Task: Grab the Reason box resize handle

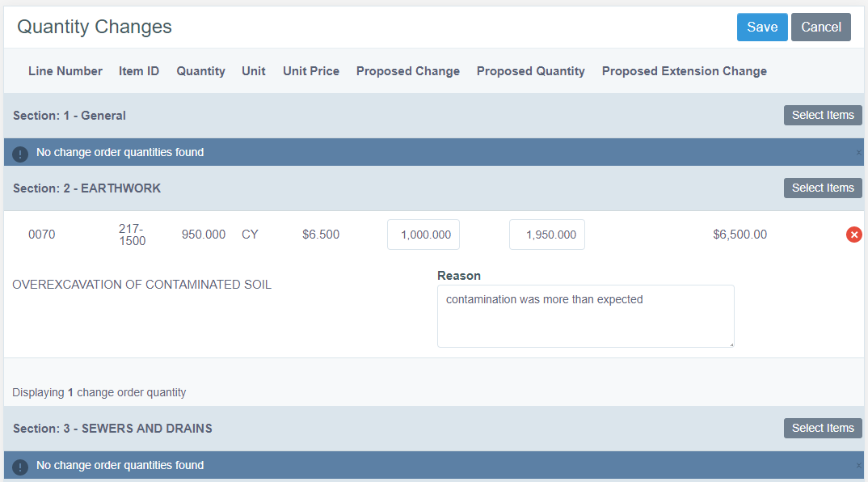Action: click(x=731, y=344)
